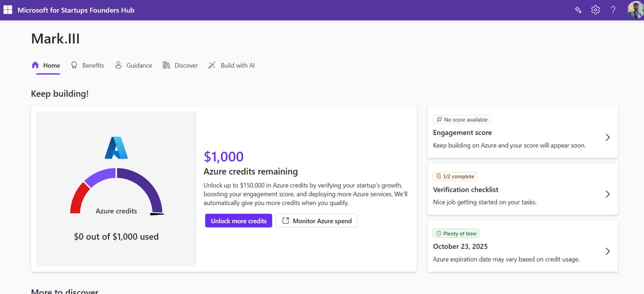Open the help question mark icon
Screen dimensions: 644x294
[613, 10]
